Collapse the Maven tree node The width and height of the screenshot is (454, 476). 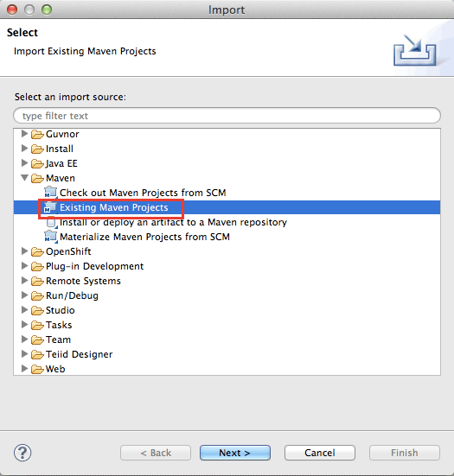[x=25, y=178]
